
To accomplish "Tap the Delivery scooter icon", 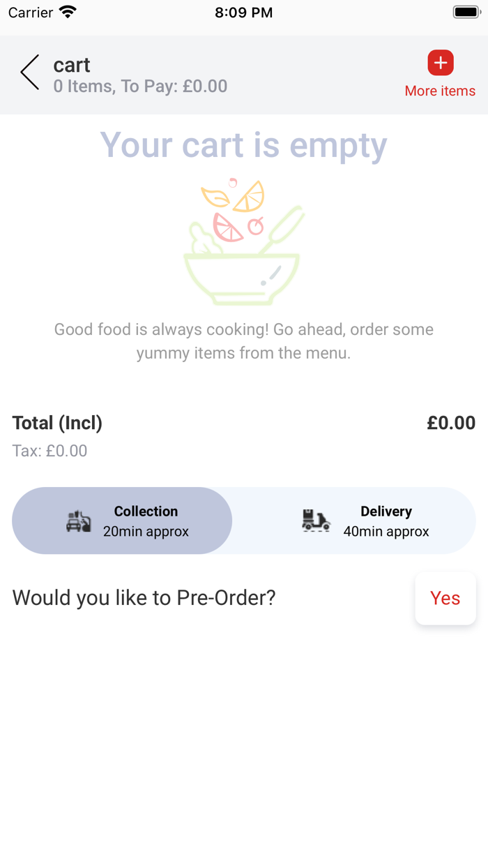I will (317, 521).
